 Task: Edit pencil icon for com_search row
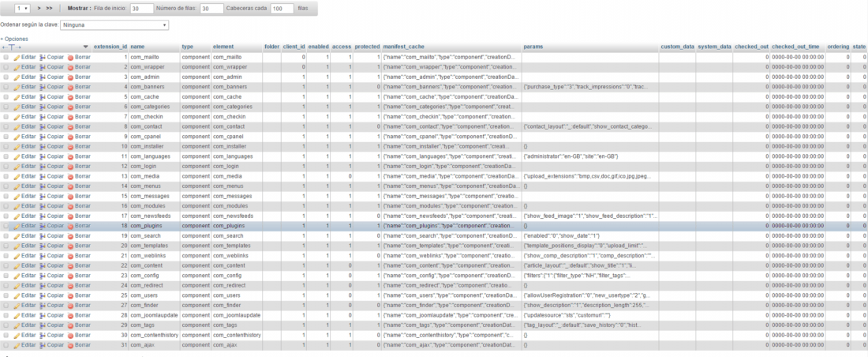pos(17,236)
